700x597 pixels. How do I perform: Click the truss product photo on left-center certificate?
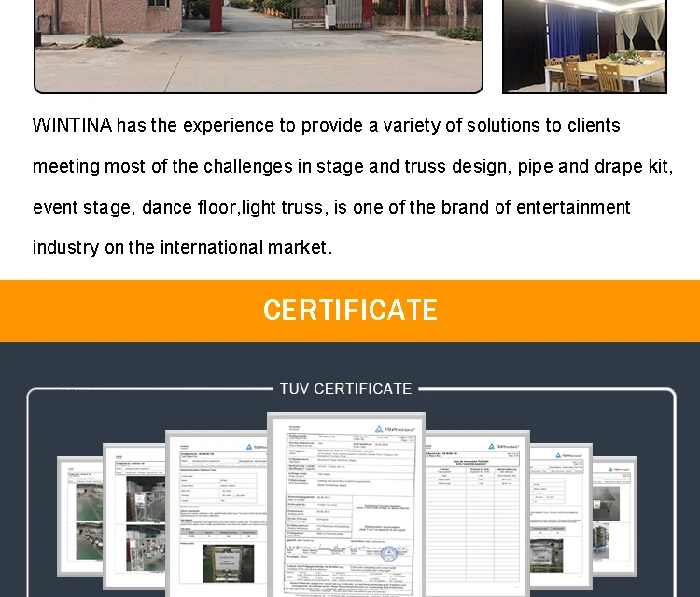point(228,563)
